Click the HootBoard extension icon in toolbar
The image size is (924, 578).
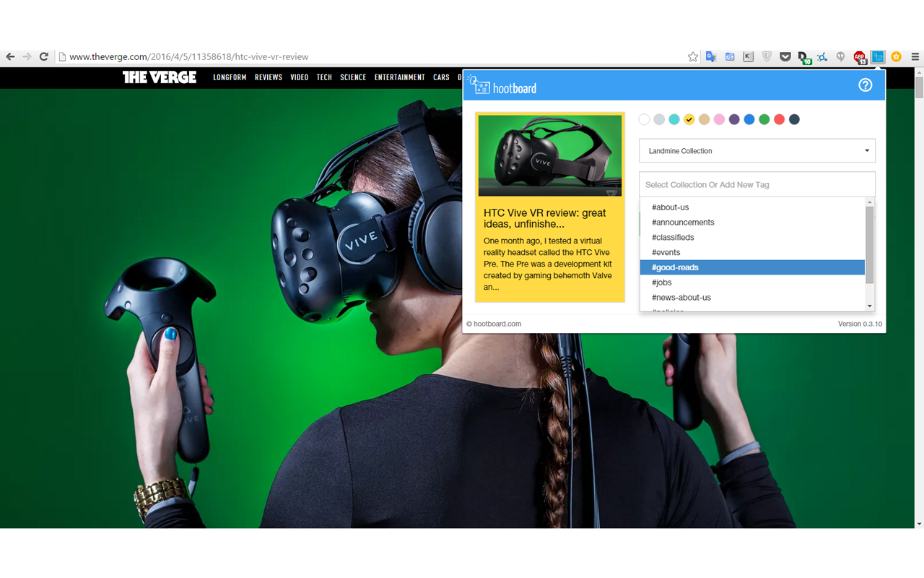(878, 57)
